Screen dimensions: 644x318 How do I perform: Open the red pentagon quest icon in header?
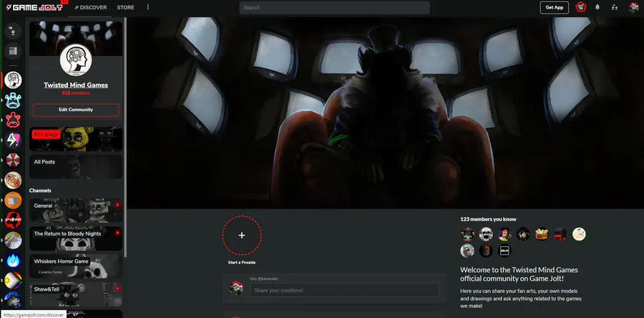[580, 7]
